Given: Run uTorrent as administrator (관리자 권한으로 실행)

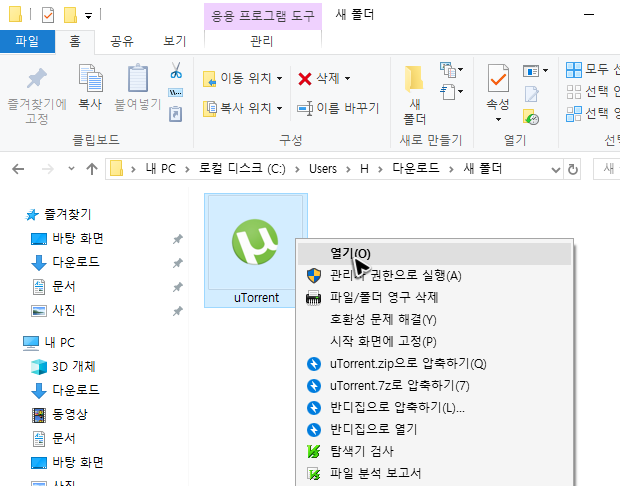Looking at the screenshot, I should pyautogui.click(x=434, y=276).
